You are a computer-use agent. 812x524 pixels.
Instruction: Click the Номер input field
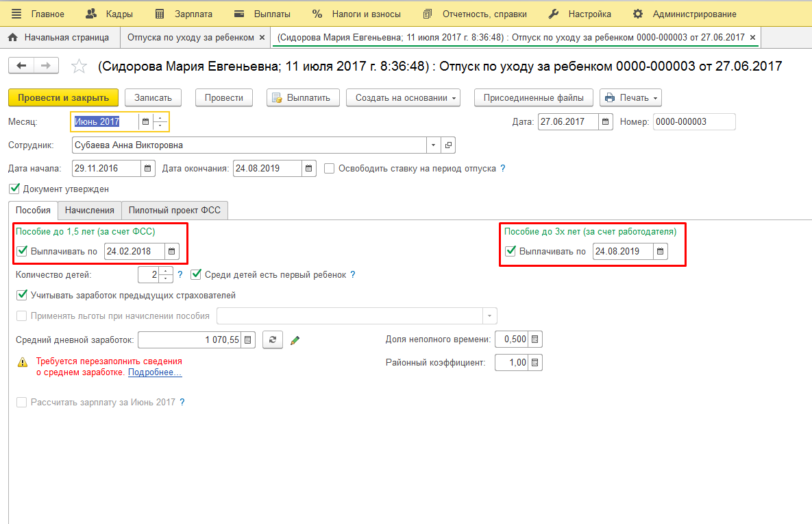point(693,122)
